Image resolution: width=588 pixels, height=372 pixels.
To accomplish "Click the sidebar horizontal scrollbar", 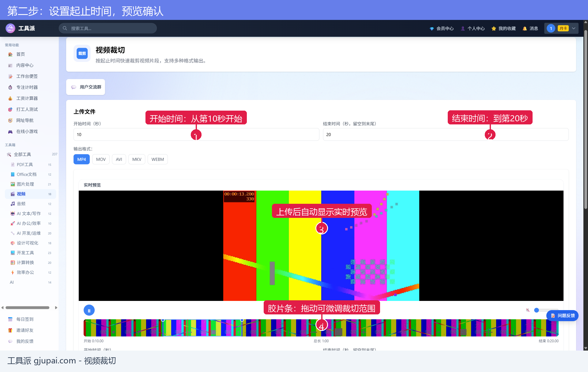I will coord(28,308).
